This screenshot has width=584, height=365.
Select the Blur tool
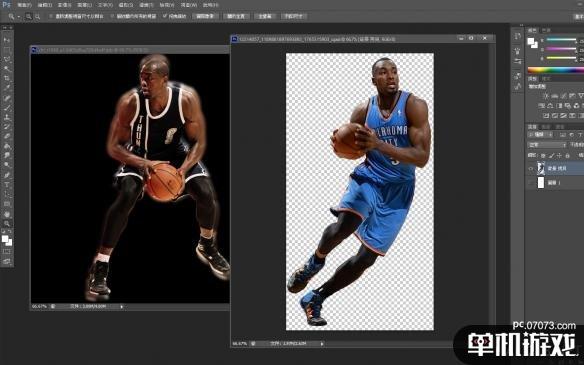[x=7, y=156]
